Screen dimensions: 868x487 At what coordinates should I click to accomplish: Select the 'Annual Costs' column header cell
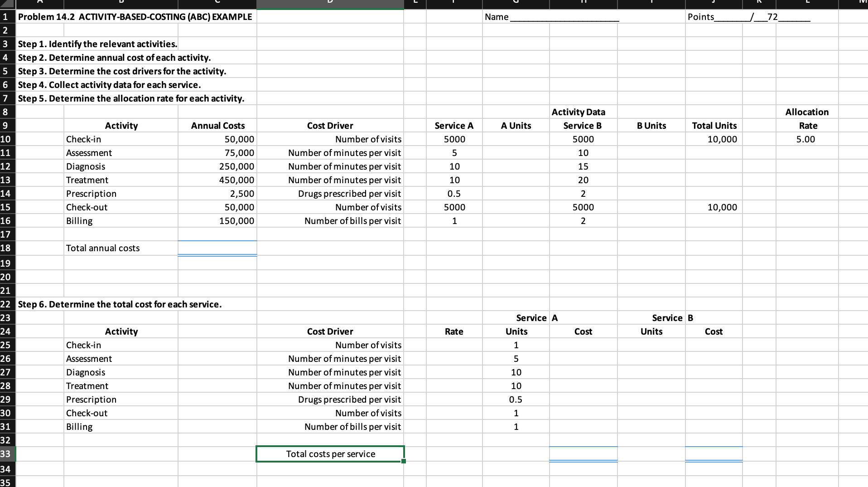[217, 126]
